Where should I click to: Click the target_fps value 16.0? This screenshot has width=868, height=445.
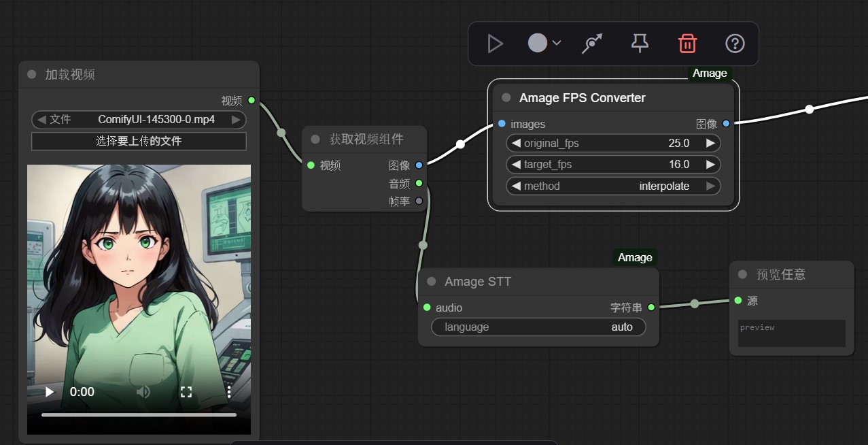click(x=678, y=164)
